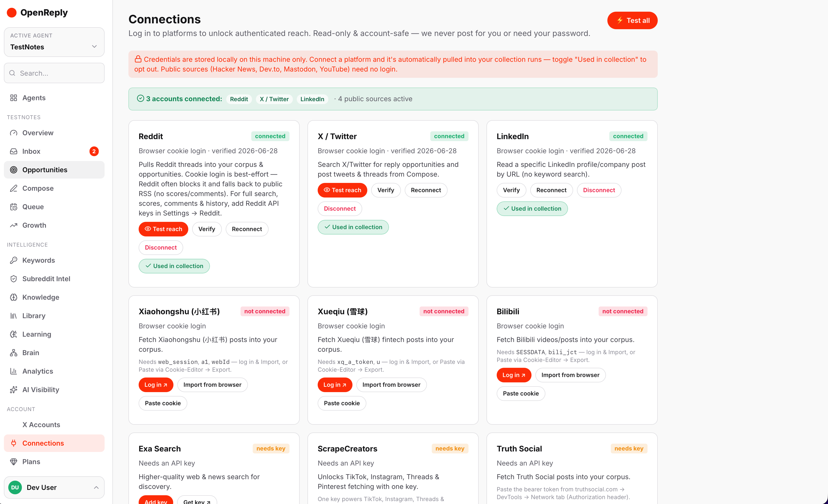828x504 pixels.
Task: Click the check-circle icon beside accounts connected
Action: 140,99
